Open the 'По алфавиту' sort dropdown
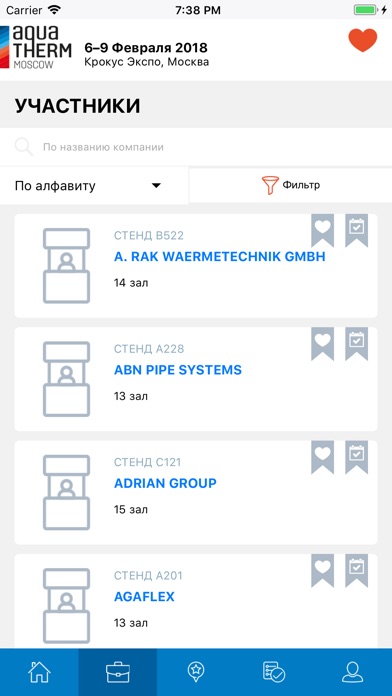 (x=94, y=186)
